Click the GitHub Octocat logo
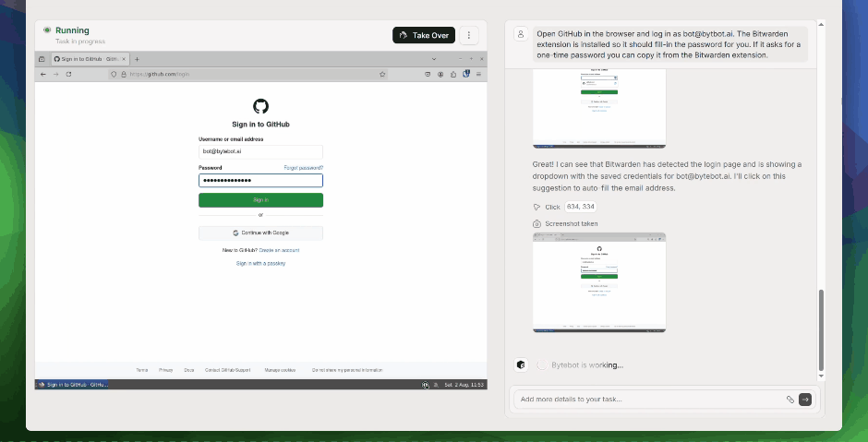868x442 pixels. click(260, 106)
